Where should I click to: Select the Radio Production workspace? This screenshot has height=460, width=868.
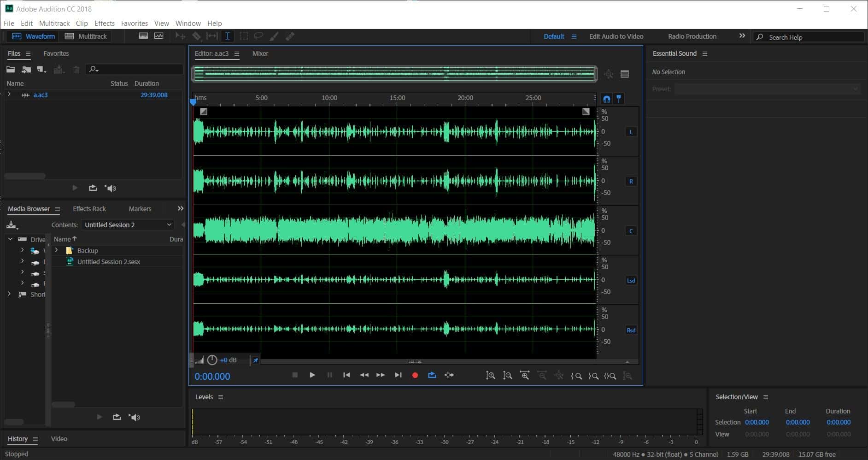point(692,36)
